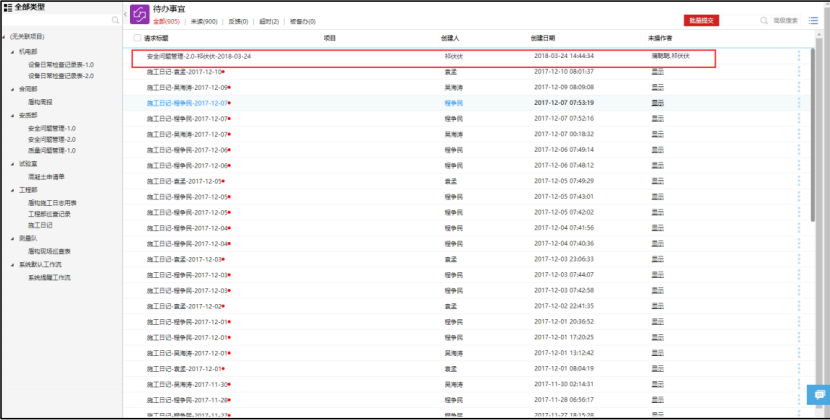This screenshot has width=830, height=420.
Task: Open three-dot menu for 2017-12-05 07:43:01 row
Action: pyautogui.click(x=799, y=197)
